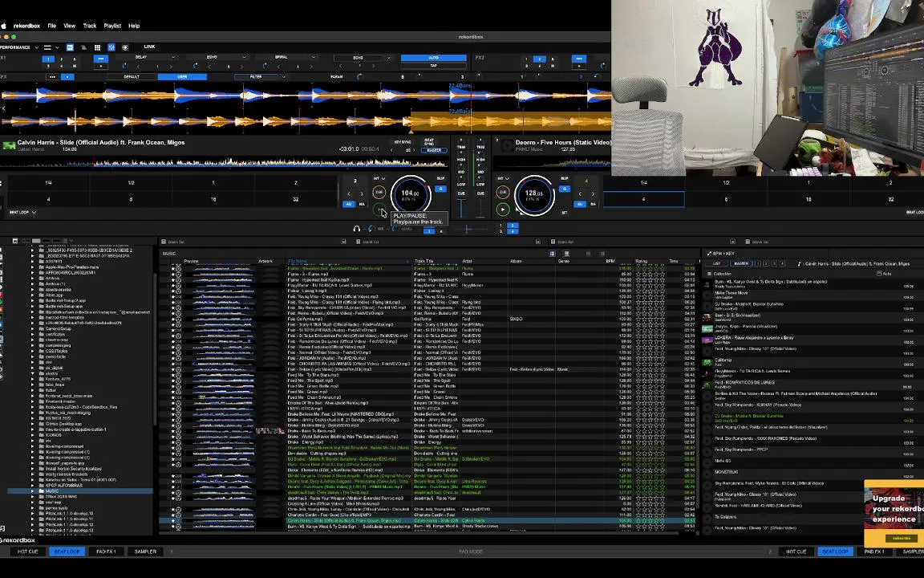
Task: Open the Playlist menu
Action: coord(112,26)
